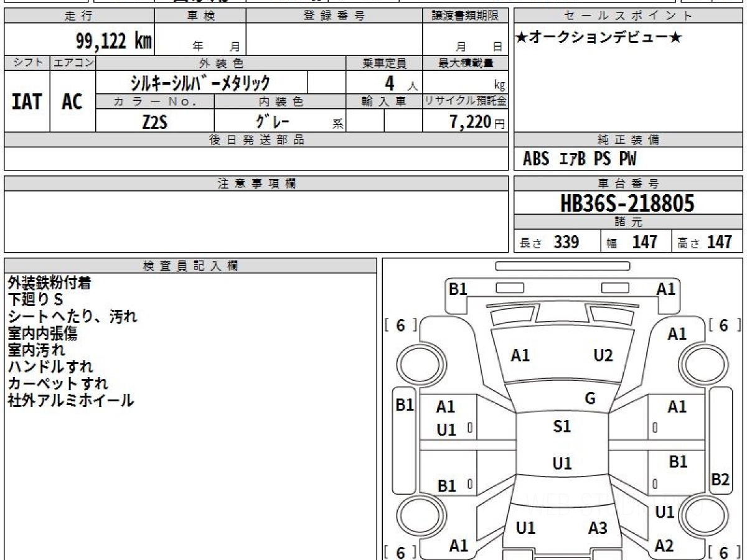747x560 pixels.
Task: Select the A2 mark at the rear-right corner
Action: [664, 546]
